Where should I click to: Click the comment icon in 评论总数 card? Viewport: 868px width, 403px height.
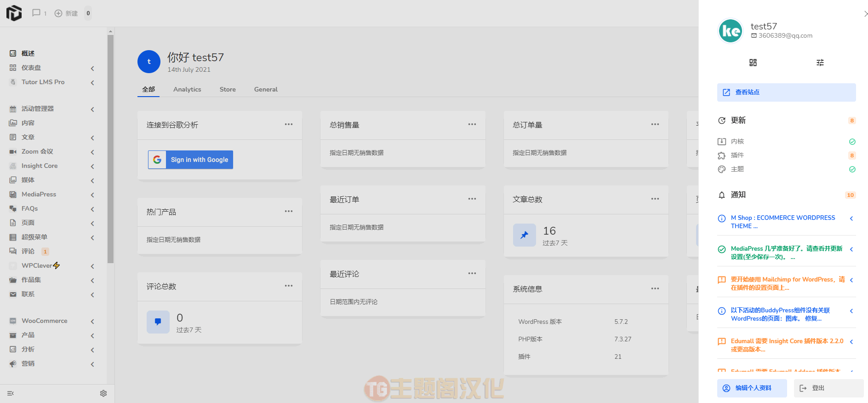tap(158, 322)
